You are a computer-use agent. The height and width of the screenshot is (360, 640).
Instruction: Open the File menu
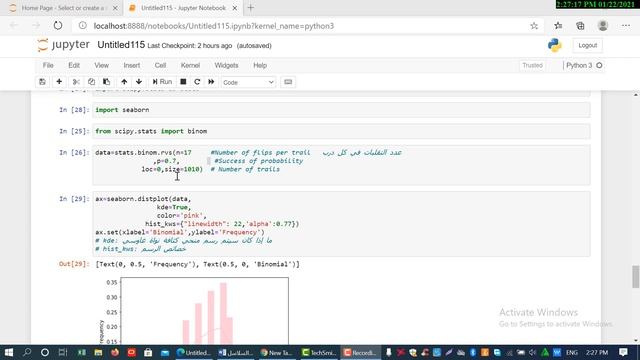click(x=48, y=65)
